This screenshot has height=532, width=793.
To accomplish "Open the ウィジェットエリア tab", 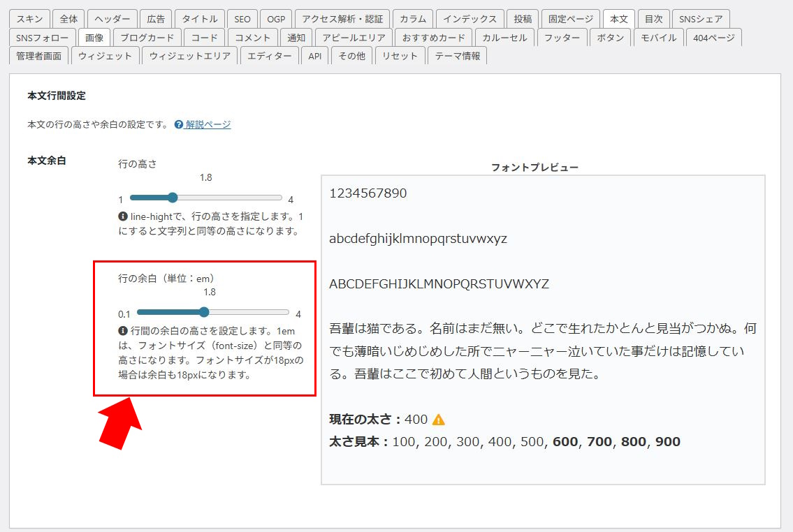I will point(189,56).
